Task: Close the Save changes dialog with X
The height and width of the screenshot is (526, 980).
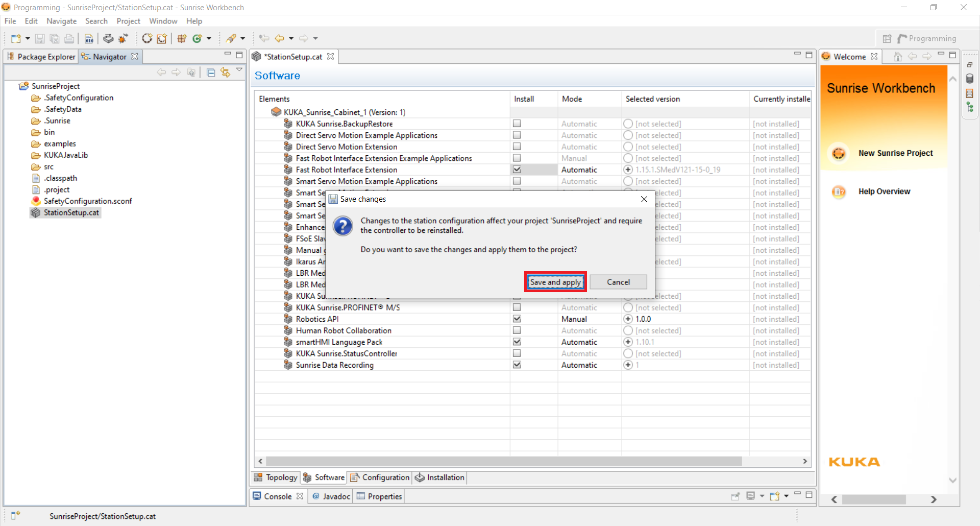Action: [644, 199]
